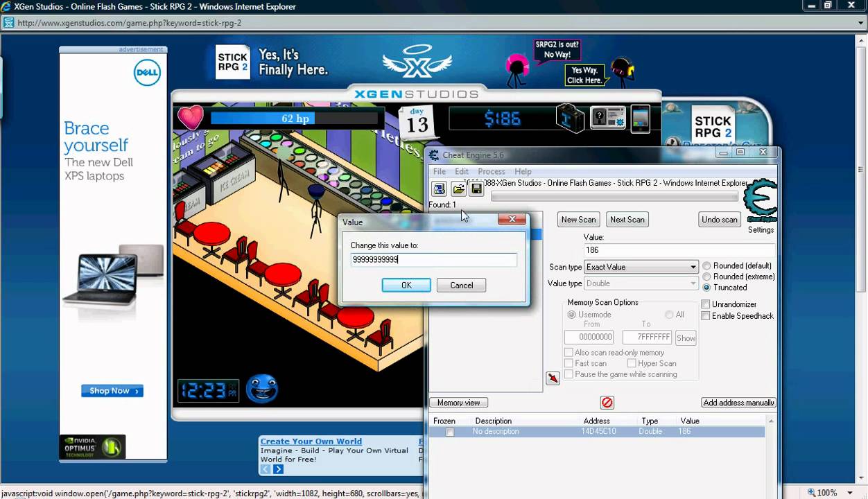This screenshot has width=868, height=499.
Task: Click the New Scan button
Action: (578, 220)
